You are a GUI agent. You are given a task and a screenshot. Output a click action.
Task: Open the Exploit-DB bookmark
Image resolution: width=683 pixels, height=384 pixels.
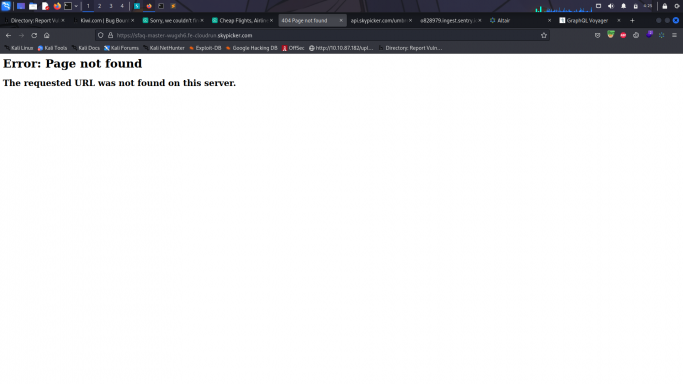tap(205, 48)
